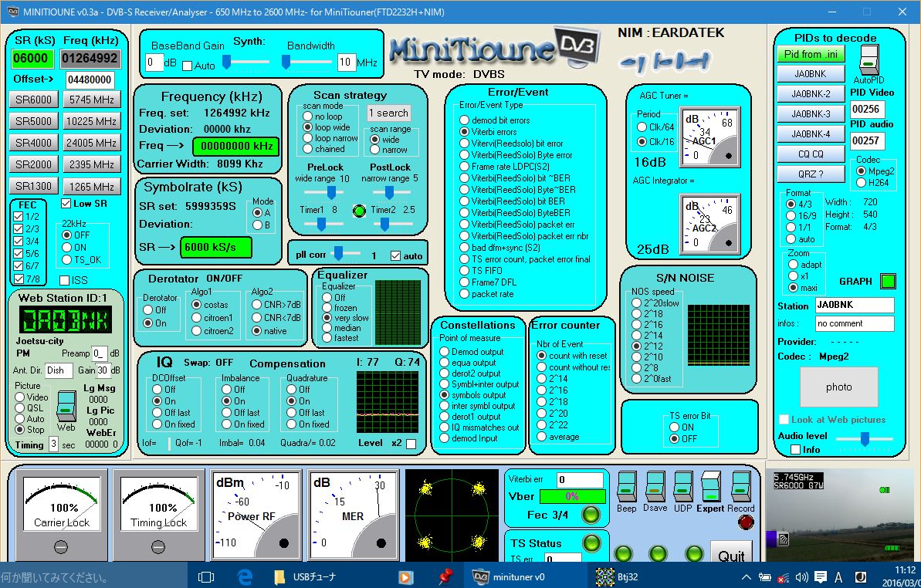Toggle the Dsave switch
The width and height of the screenshot is (921, 588).
[655, 486]
